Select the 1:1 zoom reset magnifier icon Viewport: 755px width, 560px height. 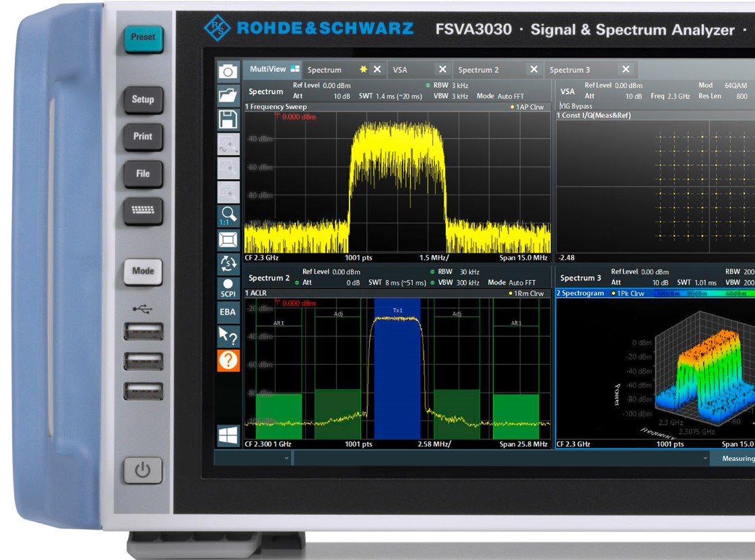pos(228,216)
